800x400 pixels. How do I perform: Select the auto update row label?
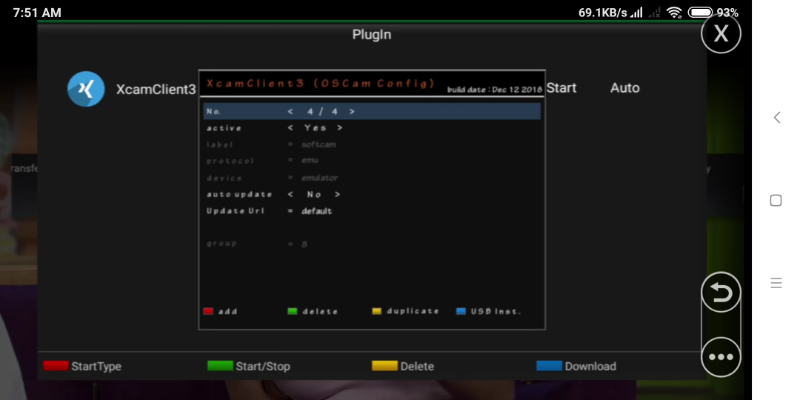click(239, 194)
